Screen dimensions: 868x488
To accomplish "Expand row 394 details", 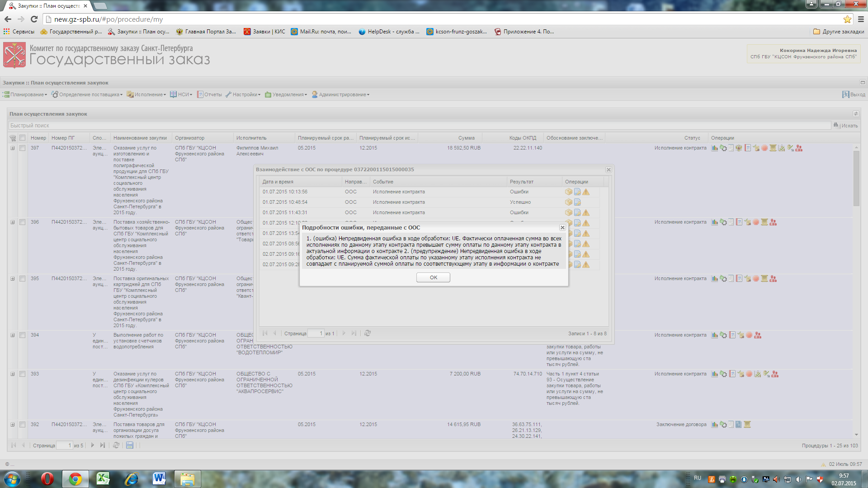I will pyautogui.click(x=13, y=335).
